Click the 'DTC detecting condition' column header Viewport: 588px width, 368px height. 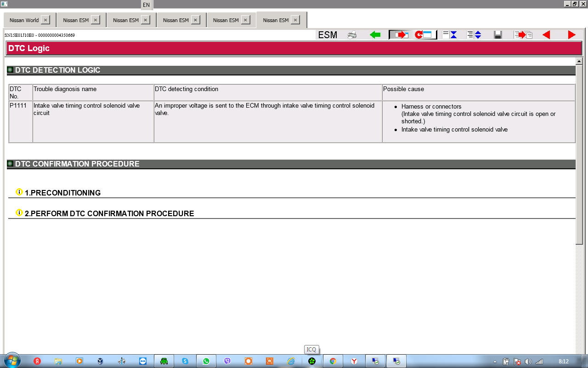point(268,92)
